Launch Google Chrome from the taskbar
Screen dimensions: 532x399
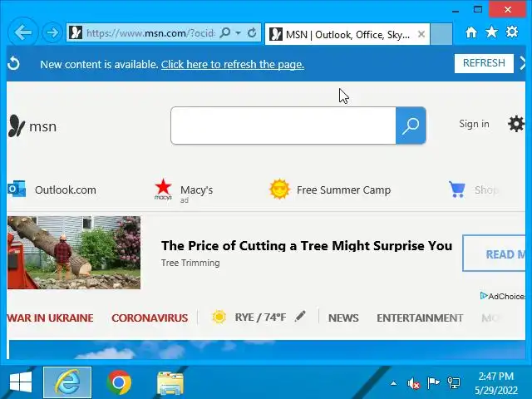pos(119,382)
